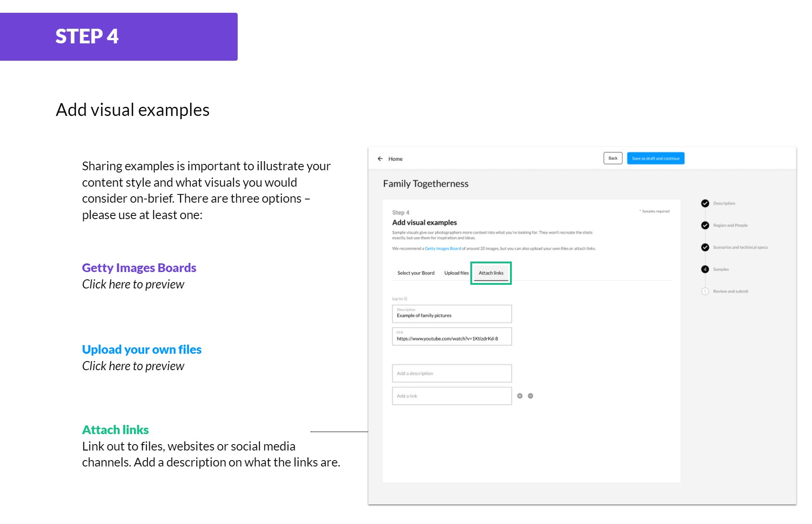This screenshot has height=524, width=812.
Task: Focus the Description field with family pictures text
Action: [x=452, y=314]
